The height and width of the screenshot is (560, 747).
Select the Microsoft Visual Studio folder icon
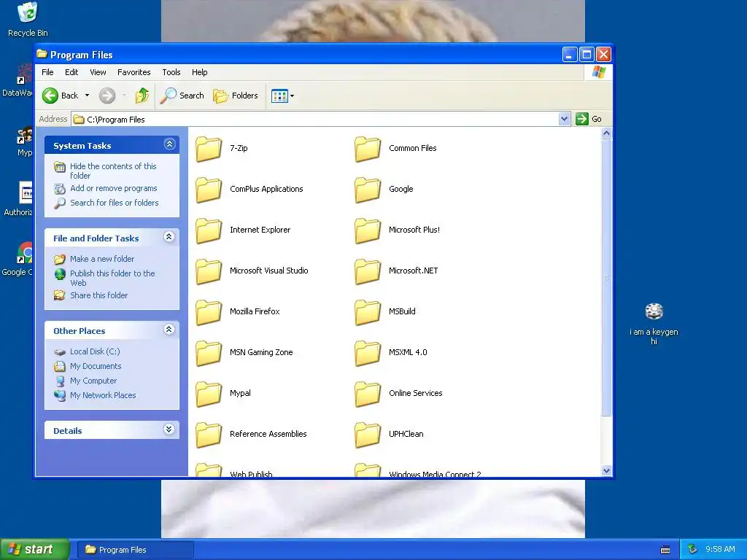point(209,271)
